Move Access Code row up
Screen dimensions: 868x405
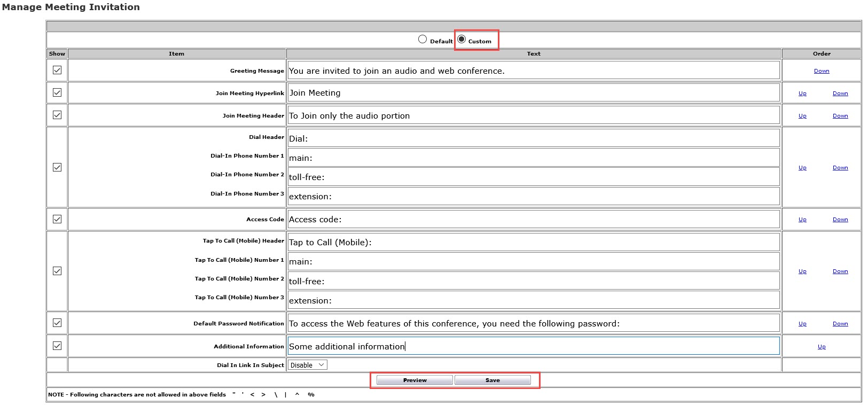(802, 220)
